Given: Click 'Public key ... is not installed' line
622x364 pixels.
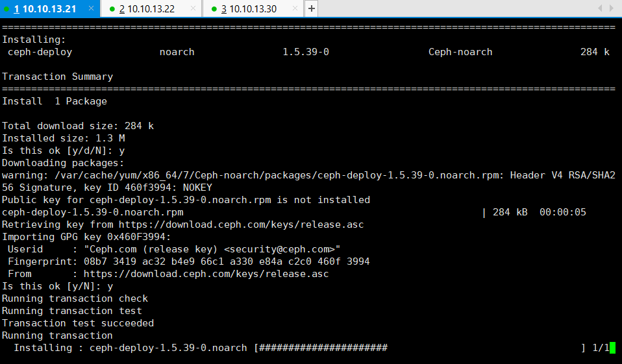Looking at the screenshot, I should coord(186,199).
